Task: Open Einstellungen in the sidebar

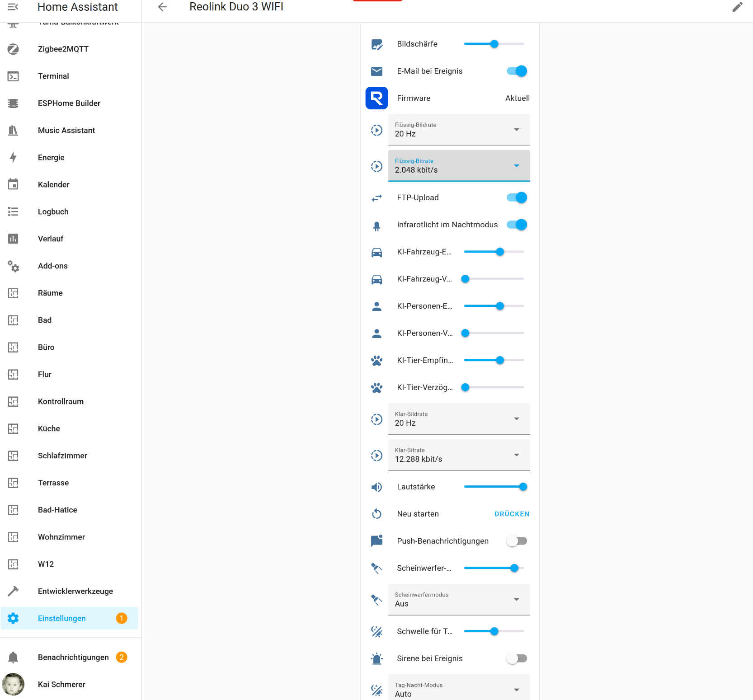Action: [62, 618]
